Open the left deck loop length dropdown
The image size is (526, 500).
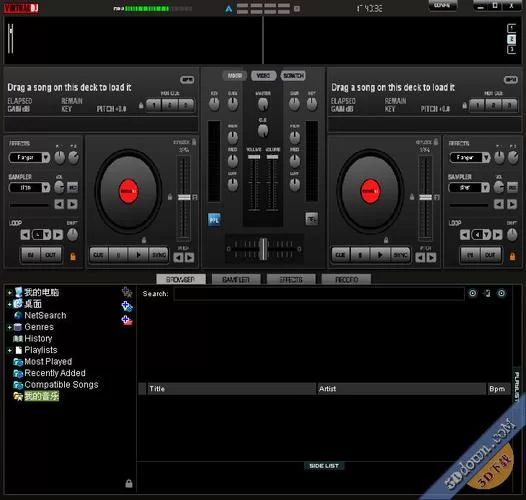point(47,235)
